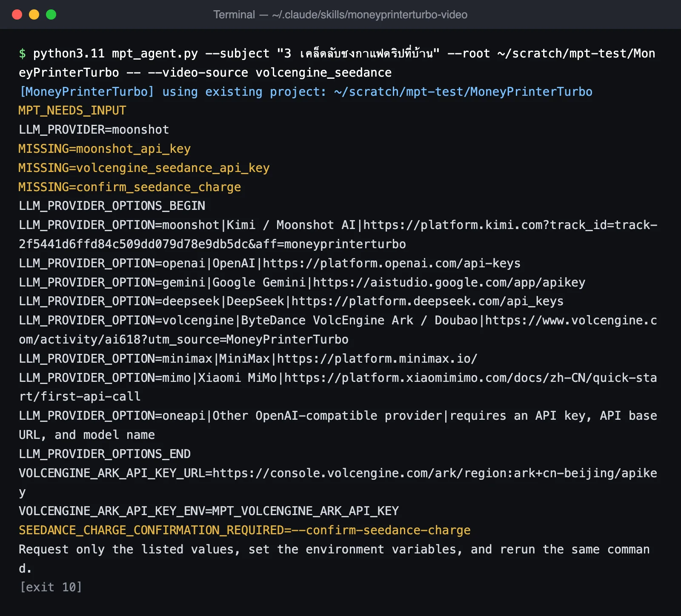
Task: Click the platform.kimi.com URL
Action: point(338,235)
